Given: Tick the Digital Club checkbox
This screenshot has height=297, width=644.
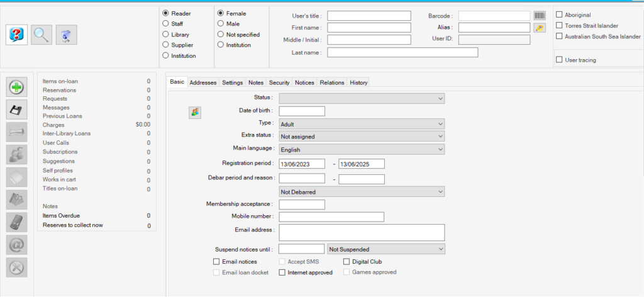Looking at the screenshot, I should click(347, 262).
